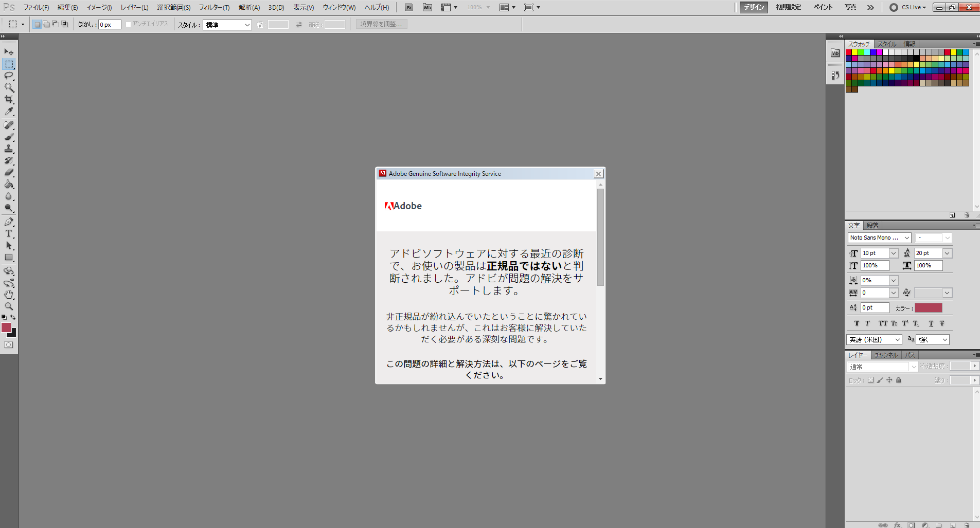This screenshot has height=528, width=980.
Task: Open the イメージ(I) menu
Action: pyautogui.click(x=99, y=7)
